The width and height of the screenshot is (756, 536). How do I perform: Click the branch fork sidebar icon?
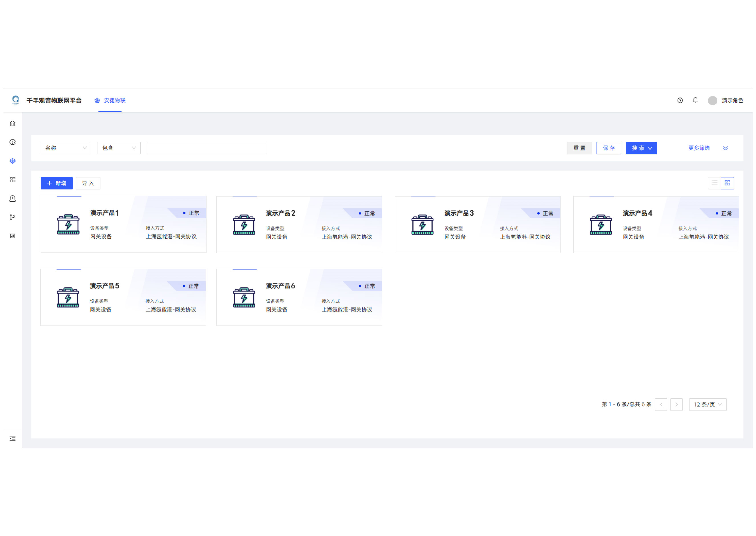click(13, 217)
